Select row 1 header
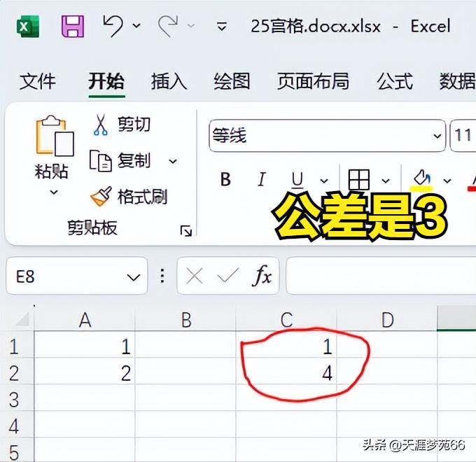476x462 pixels. (x=17, y=346)
